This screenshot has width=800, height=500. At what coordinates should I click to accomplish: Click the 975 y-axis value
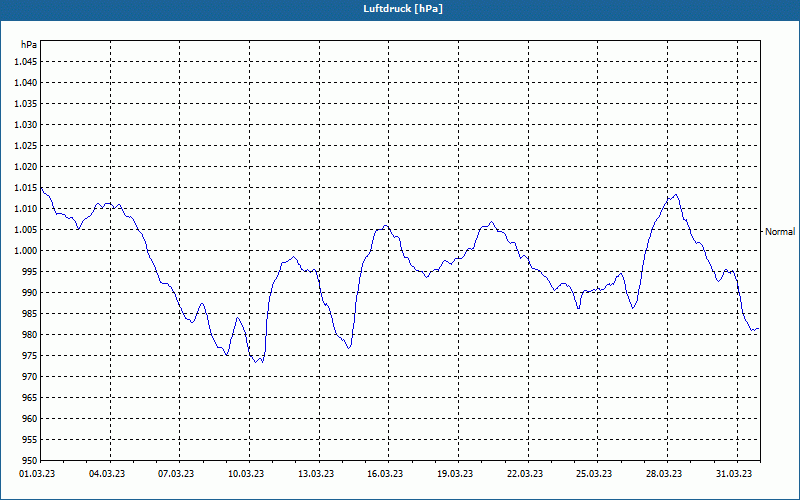click(30, 356)
